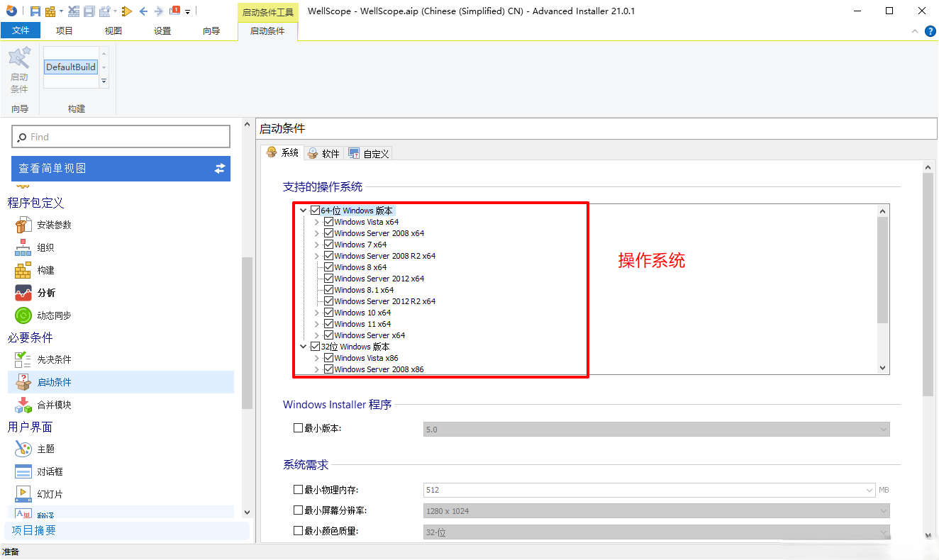Open 动态同步 page in sidebar

(x=54, y=315)
